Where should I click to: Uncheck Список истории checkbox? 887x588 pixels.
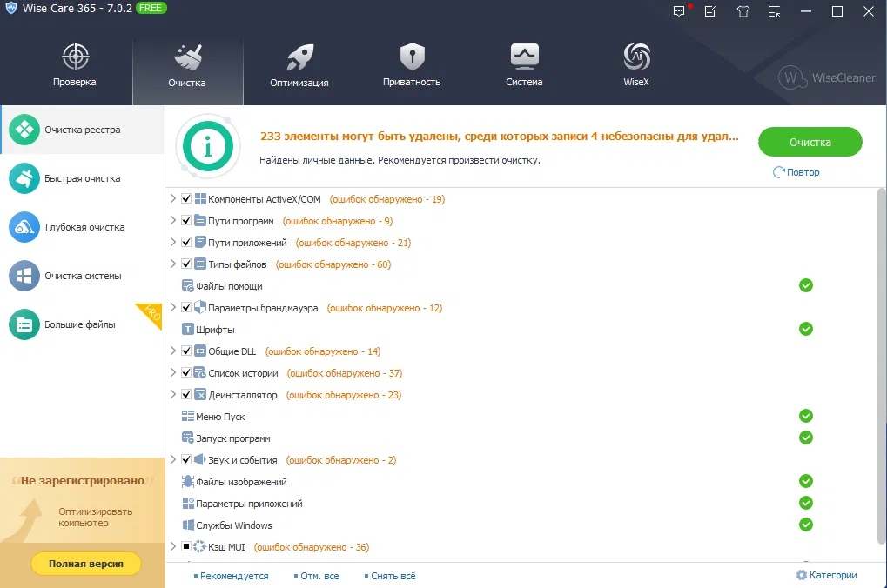pyautogui.click(x=186, y=372)
